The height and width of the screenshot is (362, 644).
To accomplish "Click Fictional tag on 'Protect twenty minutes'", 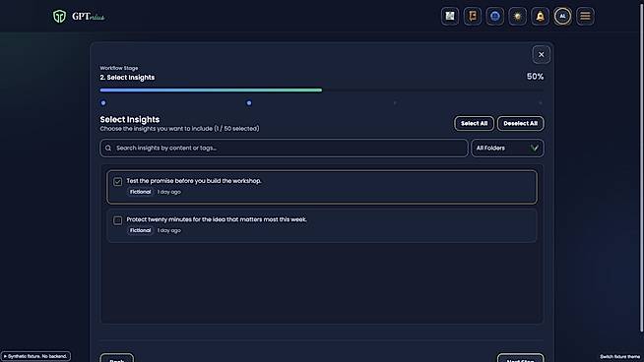I will [x=141, y=230].
